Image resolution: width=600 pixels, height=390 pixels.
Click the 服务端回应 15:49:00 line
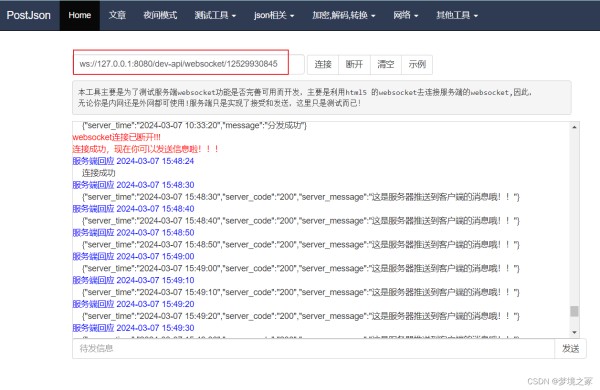[x=133, y=256]
